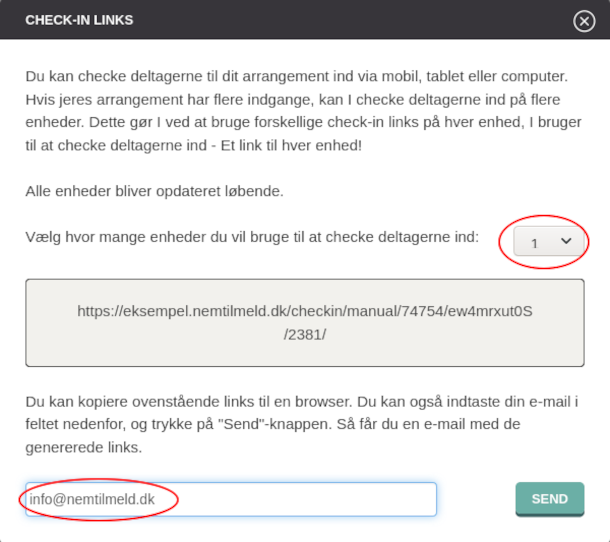Click the SEND button
This screenshot has width=610, height=542.
pos(550,499)
